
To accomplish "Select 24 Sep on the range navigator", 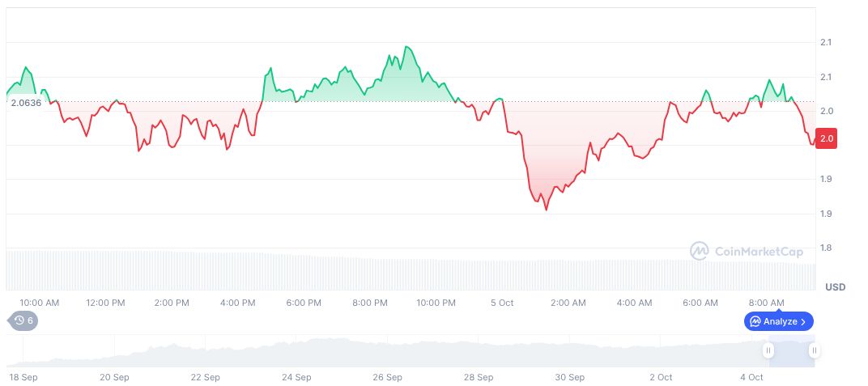I will tap(296, 377).
